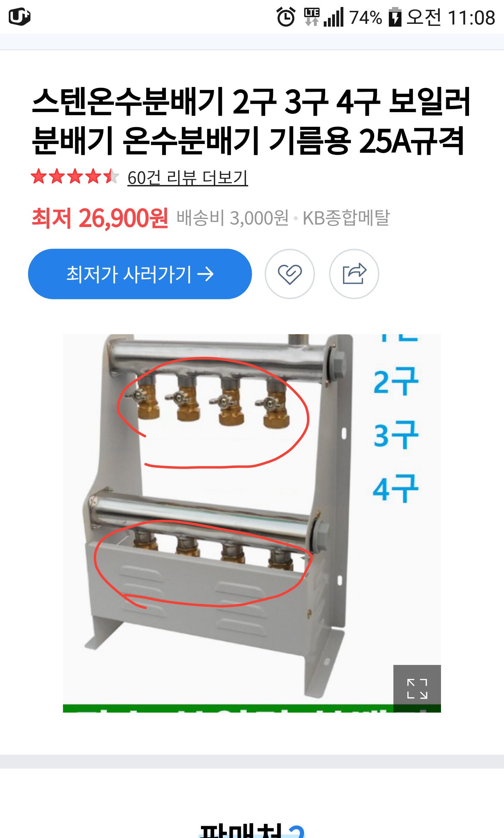Tap 배송비 3,000원 shipping info
The height and width of the screenshot is (838, 504).
232,218
